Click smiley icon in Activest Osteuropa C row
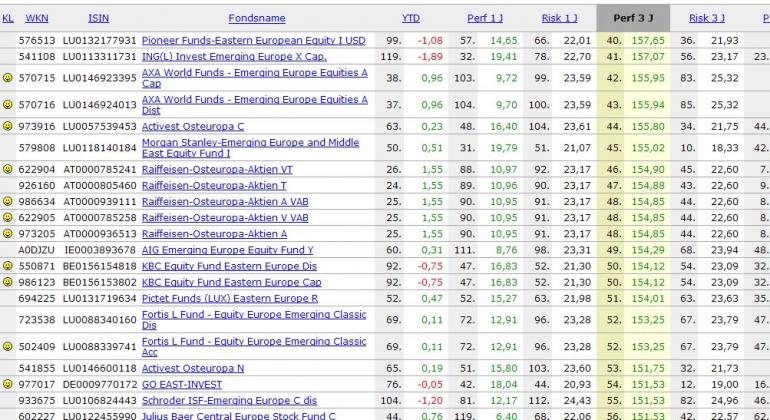The image size is (770, 420). click(x=7, y=126)
